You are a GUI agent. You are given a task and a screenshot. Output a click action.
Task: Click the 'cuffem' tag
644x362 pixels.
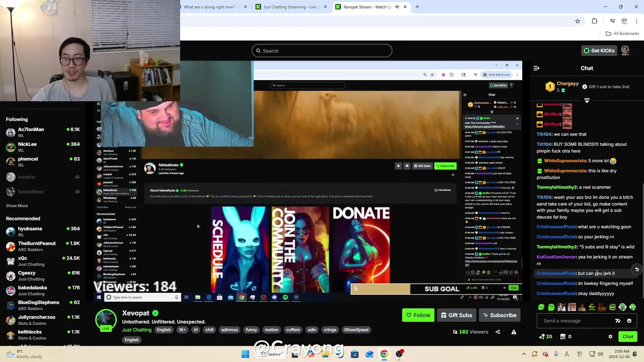tap(293, 330)
